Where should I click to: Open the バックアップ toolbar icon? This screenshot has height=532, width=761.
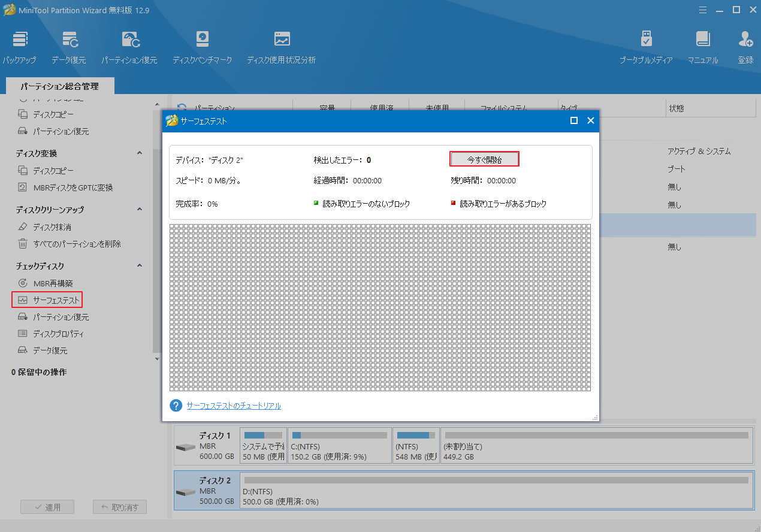click(x=19, y=47)
